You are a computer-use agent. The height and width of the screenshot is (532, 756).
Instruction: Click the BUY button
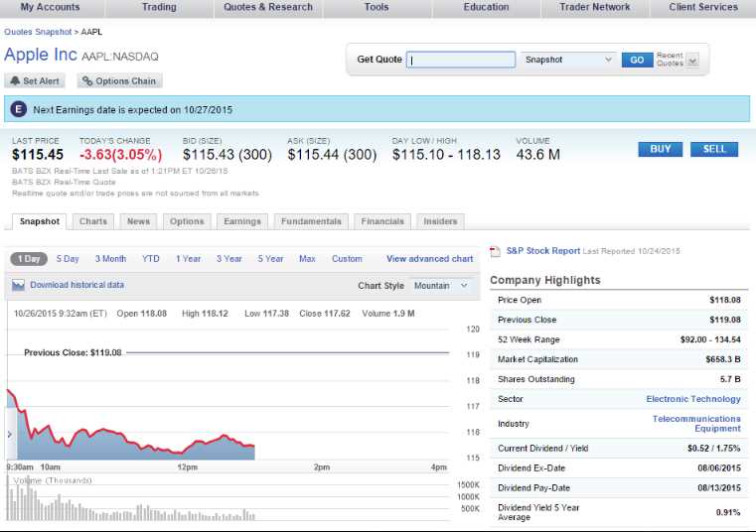click(660, 150)
